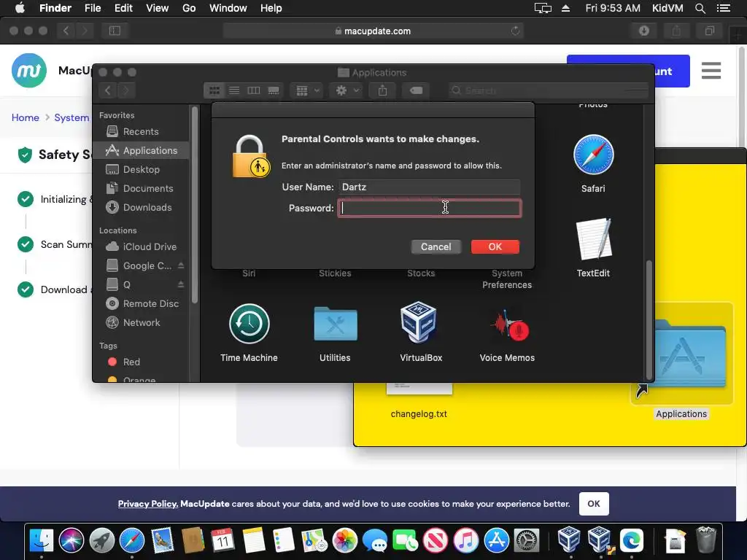Open the Edit menu
Image resolution: width=747 pixels, height=560 pixels.
point(123,8)
